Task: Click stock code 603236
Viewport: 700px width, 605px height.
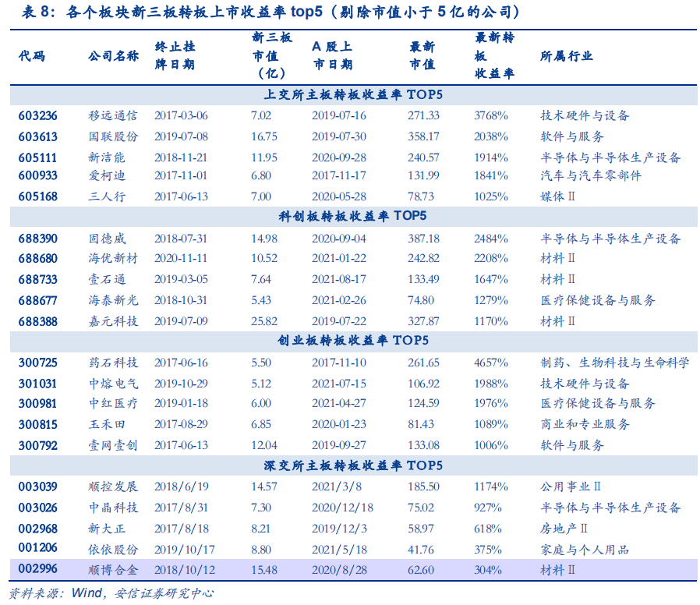Action: 38,116
